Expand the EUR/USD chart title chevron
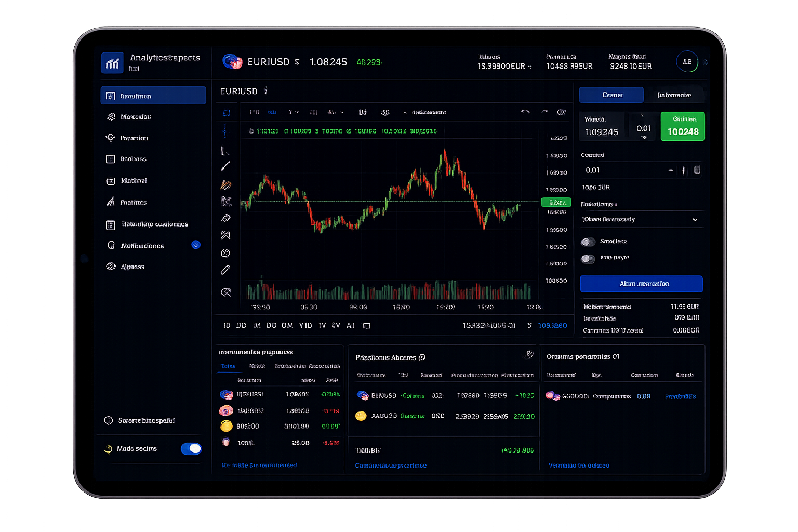 coord(265,91)
